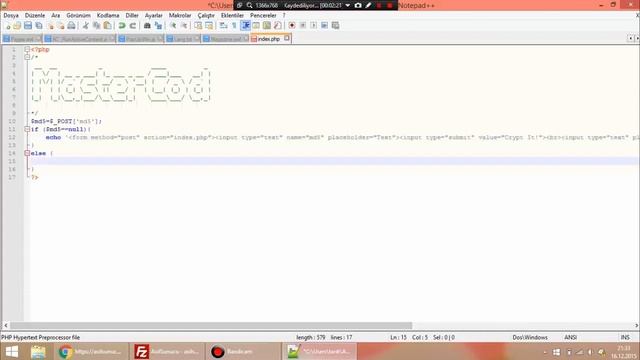Open the Windows Start button

pos(12,351)
